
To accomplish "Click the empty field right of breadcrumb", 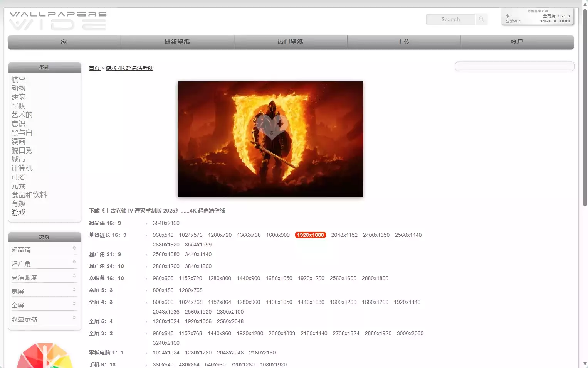I will tap(515, 66).
